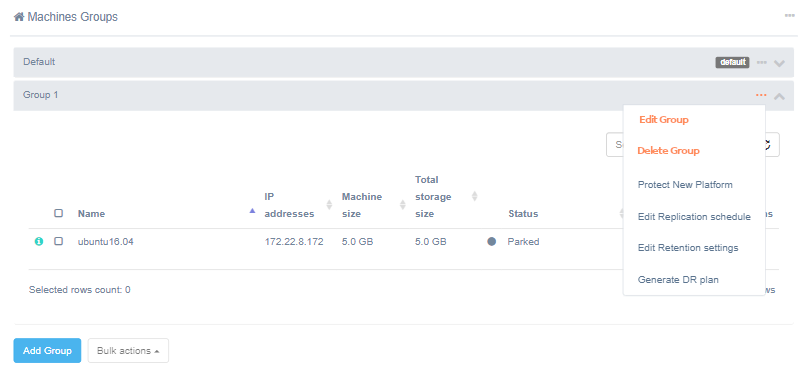The width and height of the screenshot is (807, 377).
Task: Click the Selected rows count text
Action: click(80, 290)
